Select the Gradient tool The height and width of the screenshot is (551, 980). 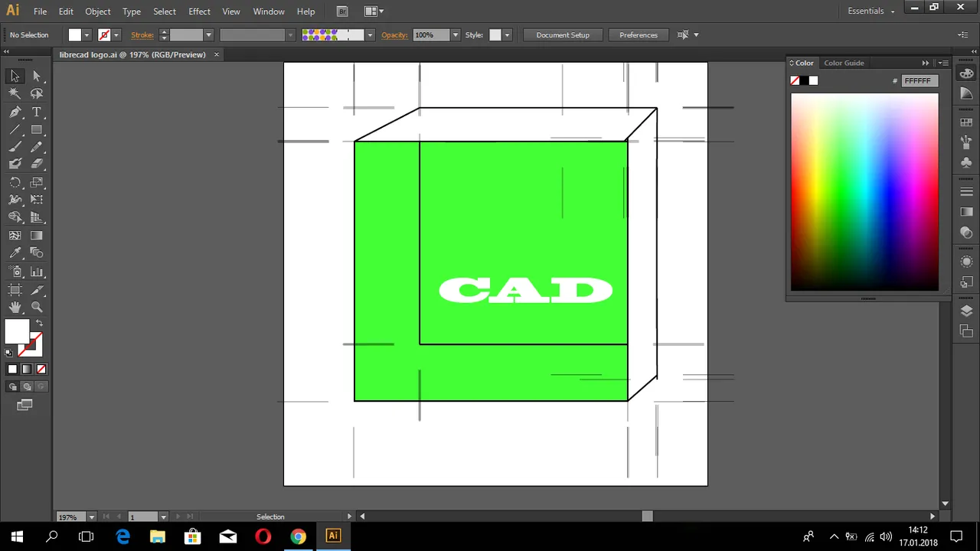tap(37, 236)
